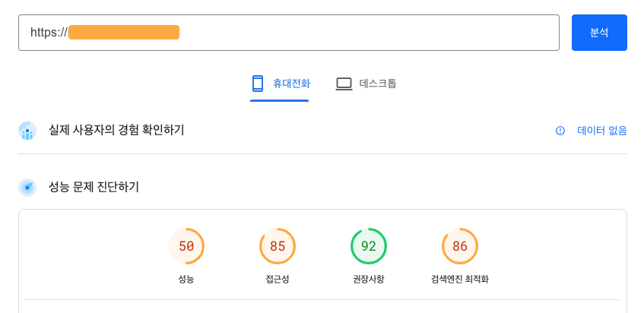Click the real user experience chart icon
644x313 pixels.
coord(27,131)
